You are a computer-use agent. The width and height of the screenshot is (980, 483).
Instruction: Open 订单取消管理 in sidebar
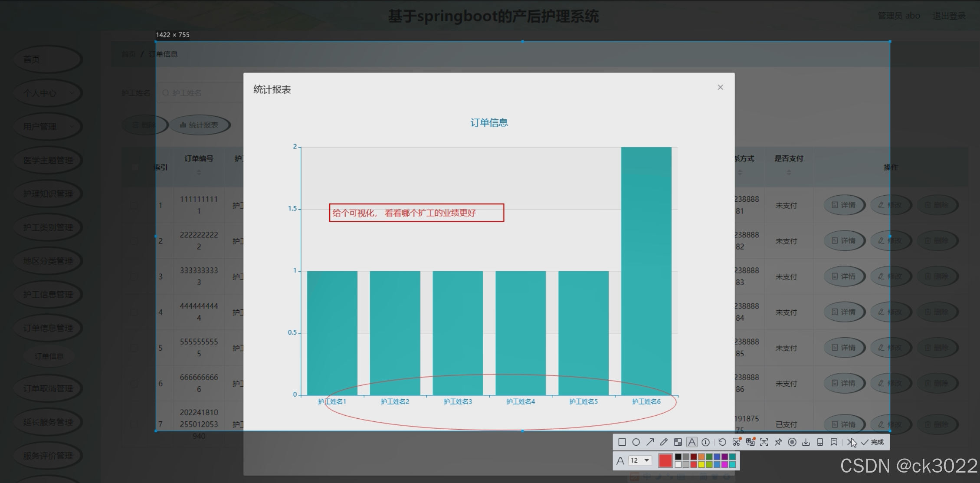[48, 388]
